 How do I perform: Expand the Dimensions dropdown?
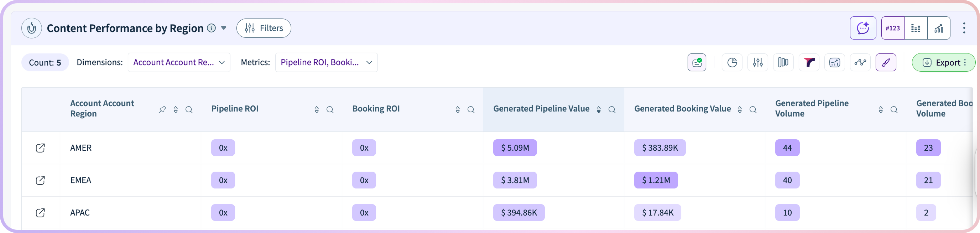(179, 62)
